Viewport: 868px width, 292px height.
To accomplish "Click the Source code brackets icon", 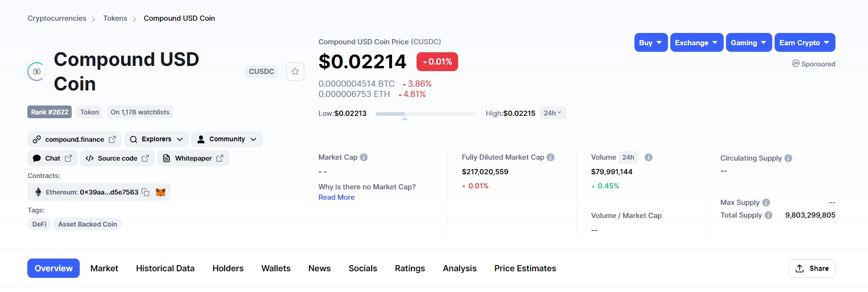I will [90, 158].
